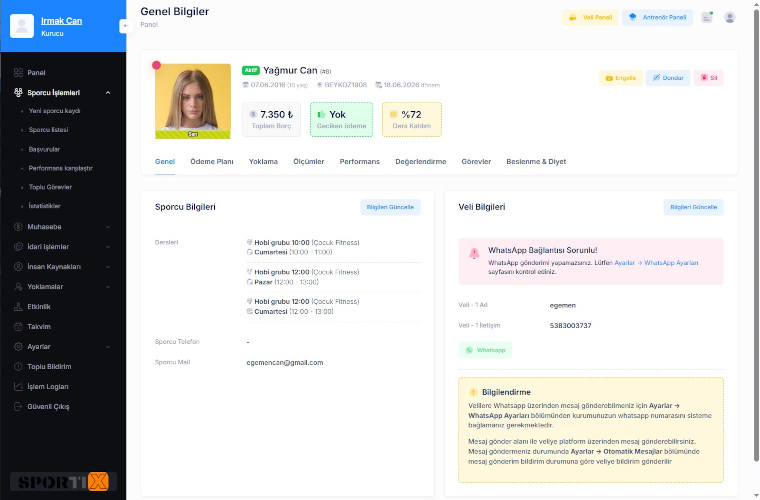Viewport: 760px width, 500px height.
Task: Follow the Ayarlar → WhatsApp Ayarları link
Action: tap(656, 263)
